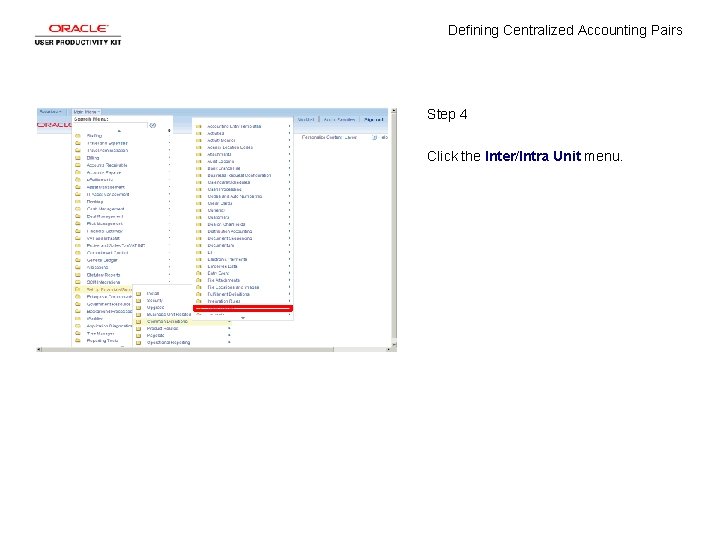This screenshot has width=720, height=540.
Task: Open the Accounts Receivable menu item
Action: 107,165
